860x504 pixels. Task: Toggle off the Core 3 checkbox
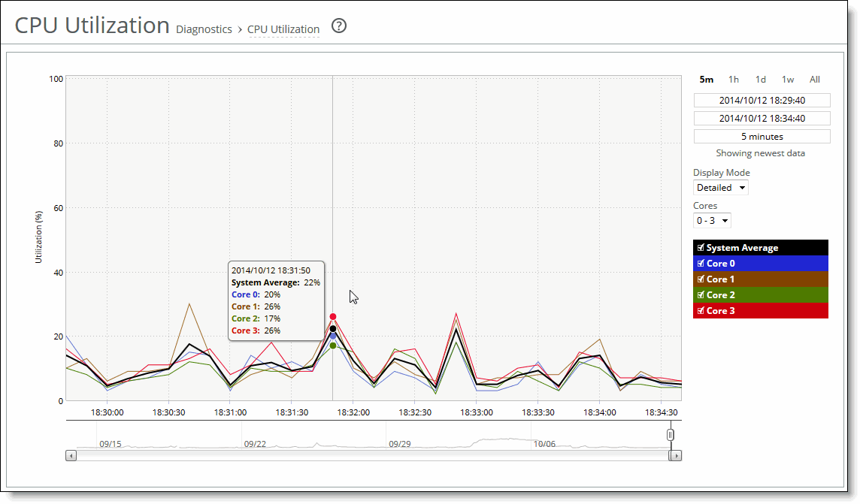tap(701, 310)
